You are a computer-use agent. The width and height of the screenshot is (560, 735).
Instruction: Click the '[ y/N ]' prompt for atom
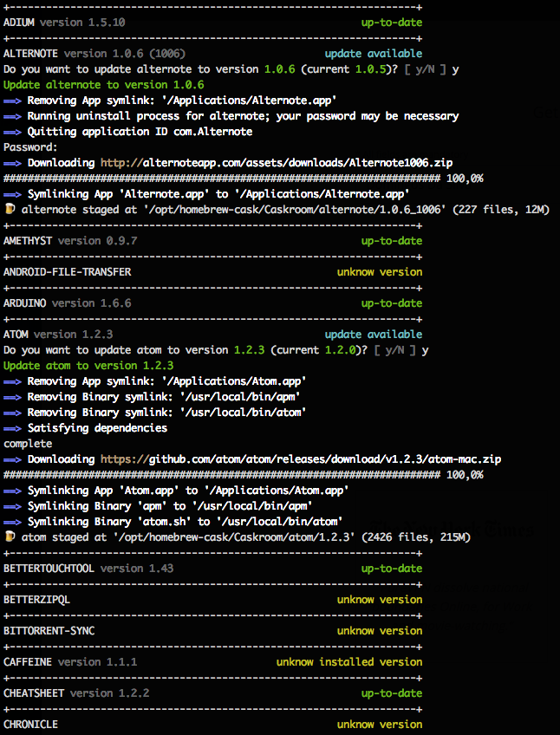[x=395, y=350]
